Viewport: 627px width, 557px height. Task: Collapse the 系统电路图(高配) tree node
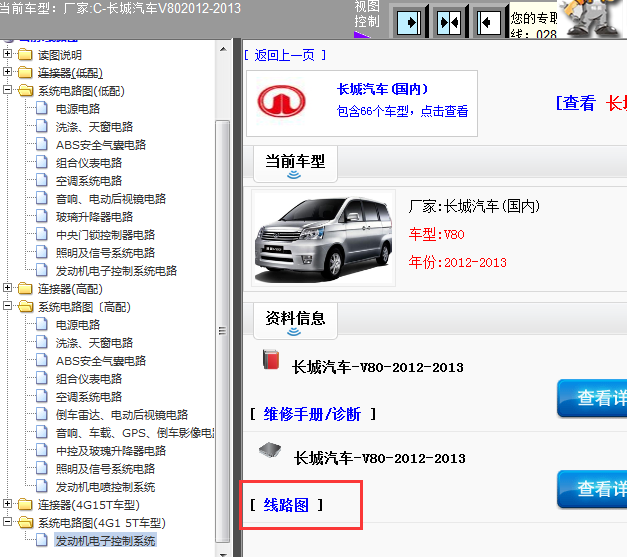[7, 305]
